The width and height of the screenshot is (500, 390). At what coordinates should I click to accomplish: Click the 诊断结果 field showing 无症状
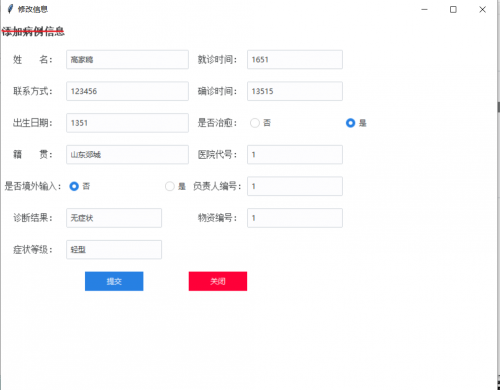[x=114, y=218]
